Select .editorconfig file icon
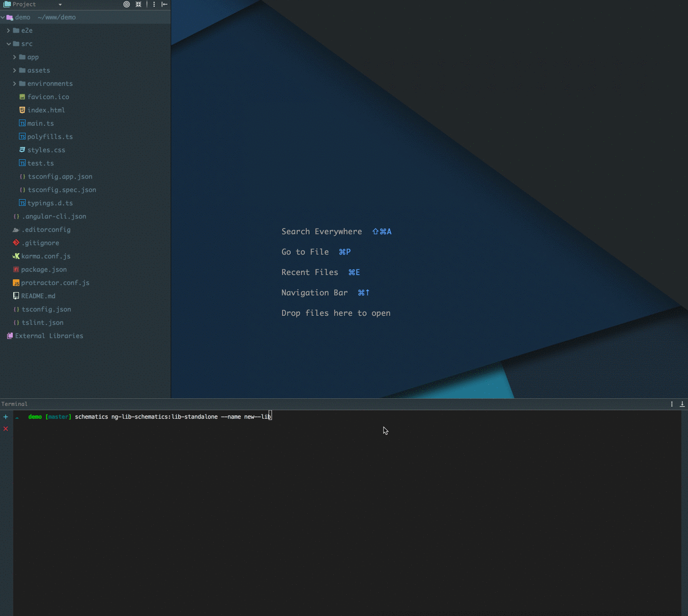688x616 pixels. pyautogui.click(x=16, y=230)
